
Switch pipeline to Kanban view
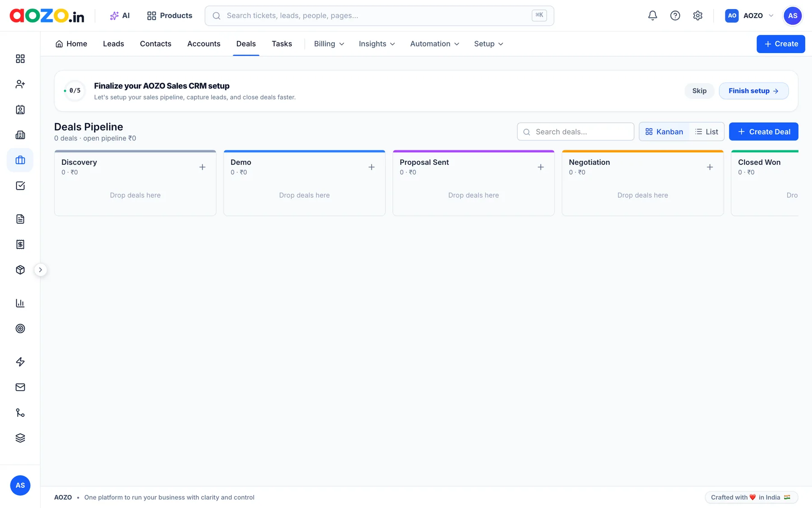click(664, 132)
